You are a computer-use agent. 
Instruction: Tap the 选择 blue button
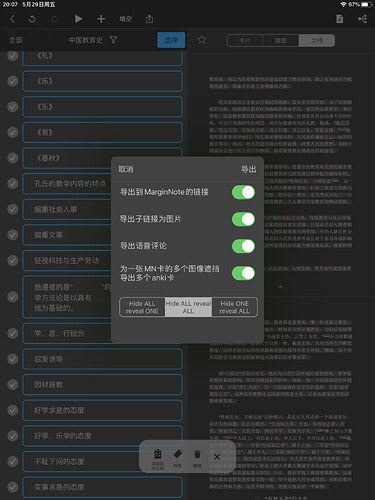pos(171,40)
